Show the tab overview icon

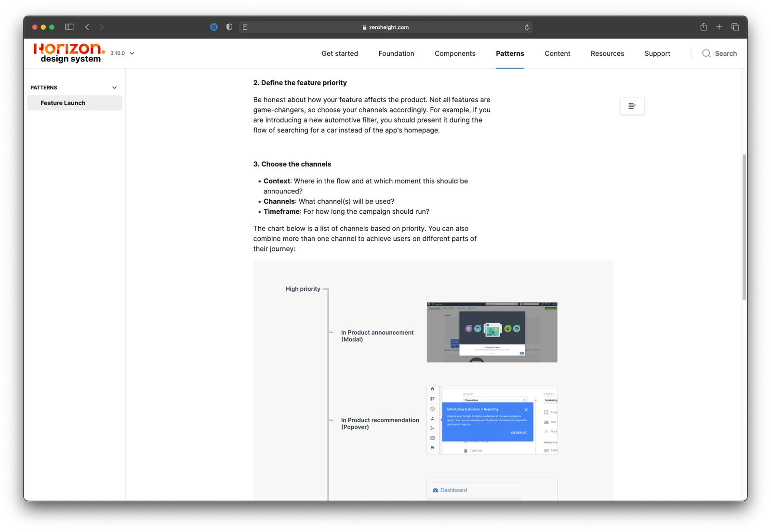pyautogui.click(x=735, y=27)
